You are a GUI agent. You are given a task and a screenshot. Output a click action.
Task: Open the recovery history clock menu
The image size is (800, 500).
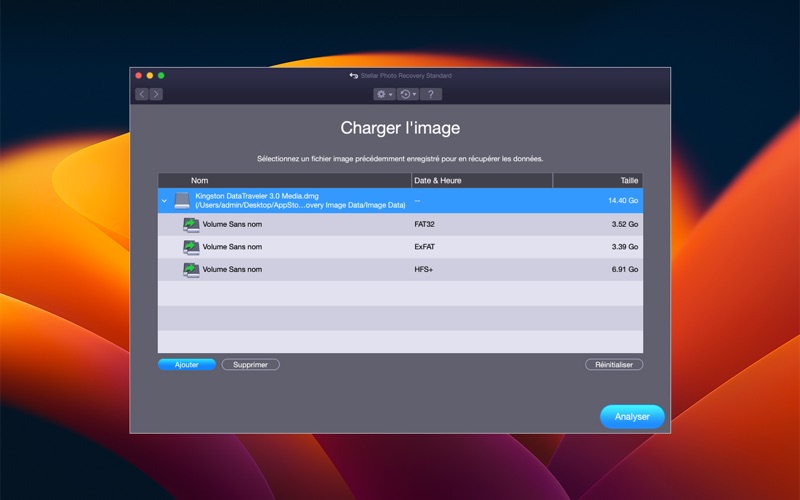408,94
